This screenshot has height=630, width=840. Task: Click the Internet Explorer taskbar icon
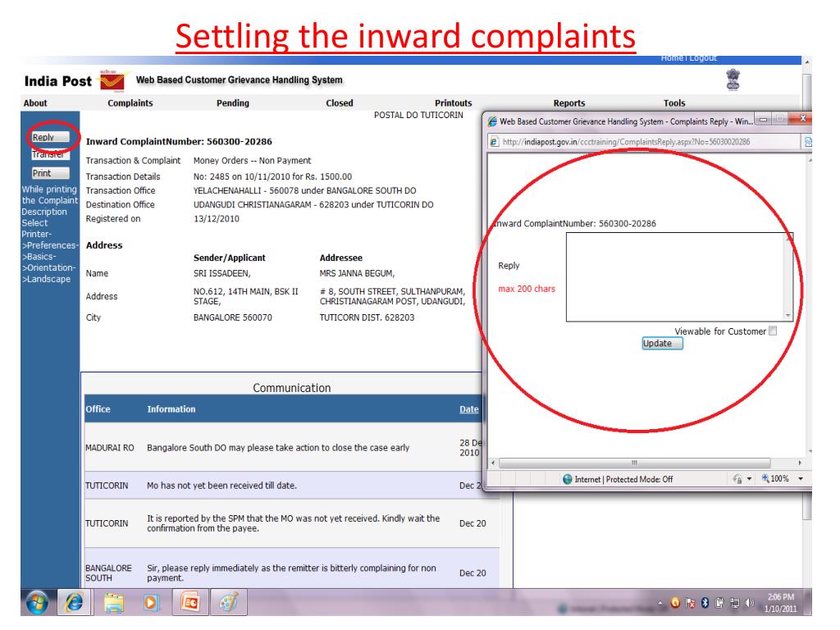(75, 603)
